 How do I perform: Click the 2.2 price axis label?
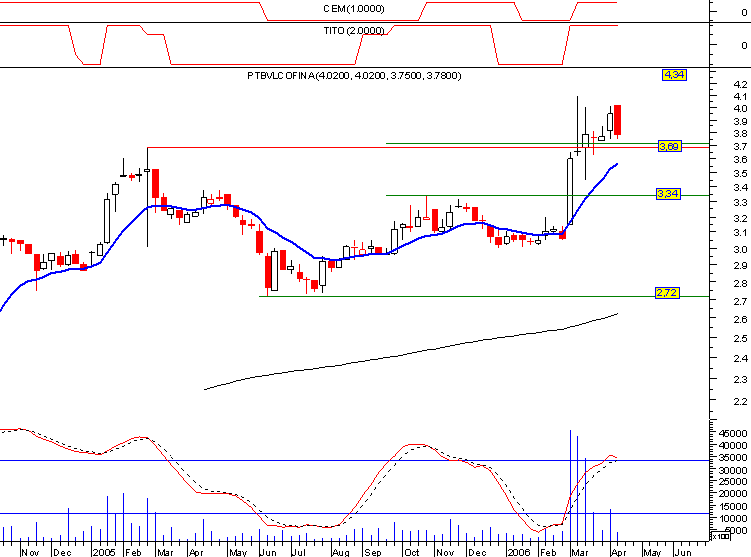[x=740, y=401]
